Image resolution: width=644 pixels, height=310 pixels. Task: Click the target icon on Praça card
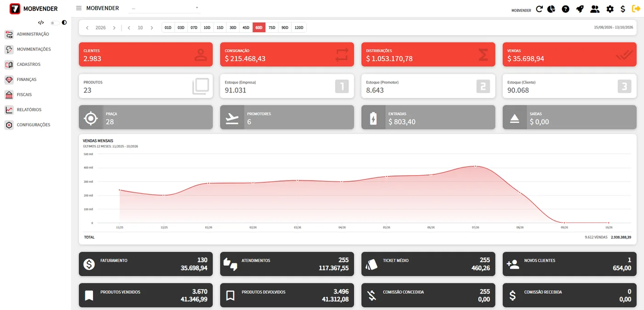(x=91, y=118)
